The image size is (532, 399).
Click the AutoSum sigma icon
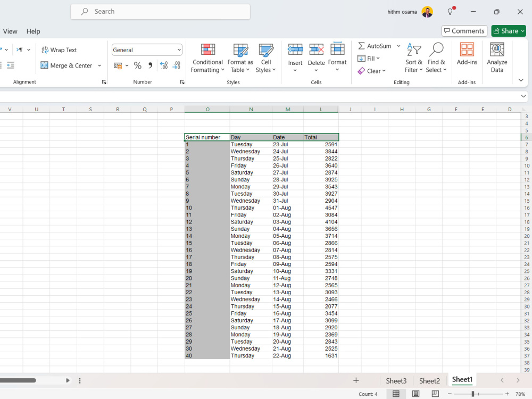click(x=361, y=46)
